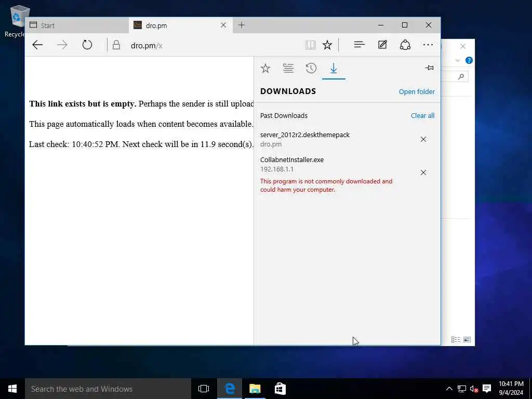Open the Windows Start menu
The height and width of the screenshot is (399, 532).
tap(12, 389)
